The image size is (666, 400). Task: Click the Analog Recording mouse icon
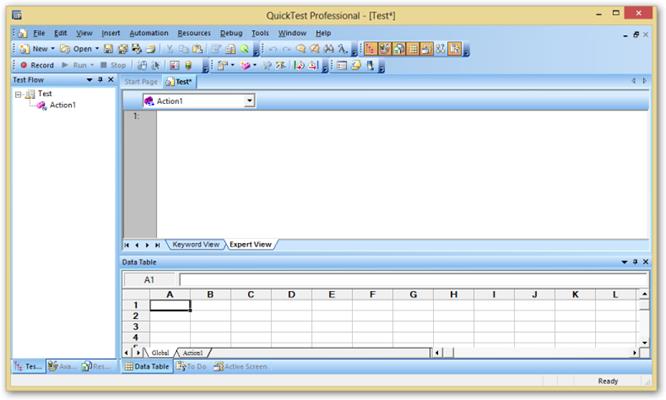coord(142,65)
